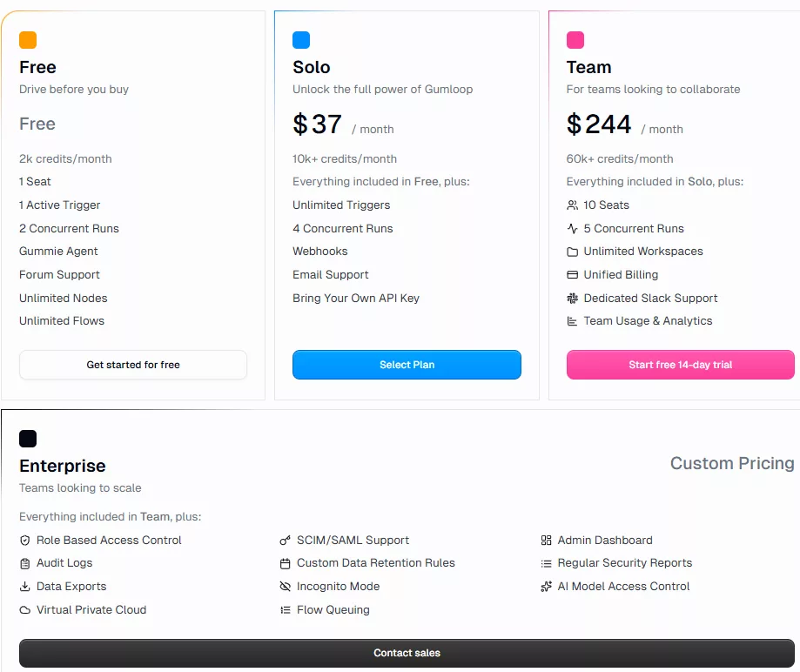Click the Virtual Private Cloud icon
800x672 pixels.
pyautogui.click(x=25, y=610)
